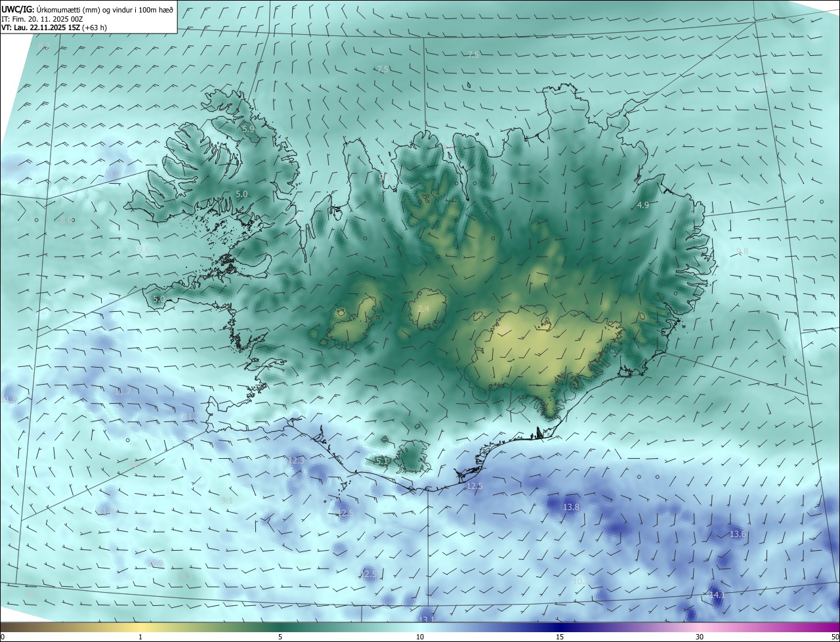Click the 14.1 value label on the map
Image resolution: width=840 pixels, height=642 pixels.
[717, 595]
